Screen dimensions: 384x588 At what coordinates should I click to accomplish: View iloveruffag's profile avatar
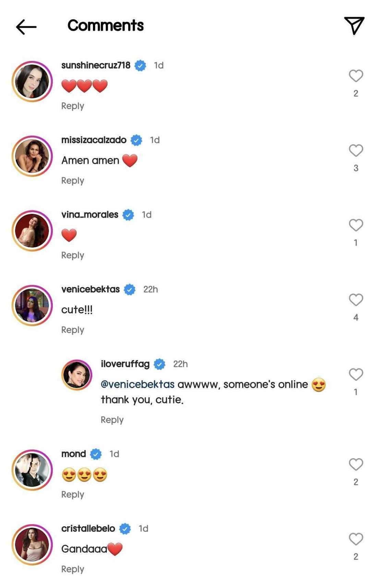pos(77,375)
